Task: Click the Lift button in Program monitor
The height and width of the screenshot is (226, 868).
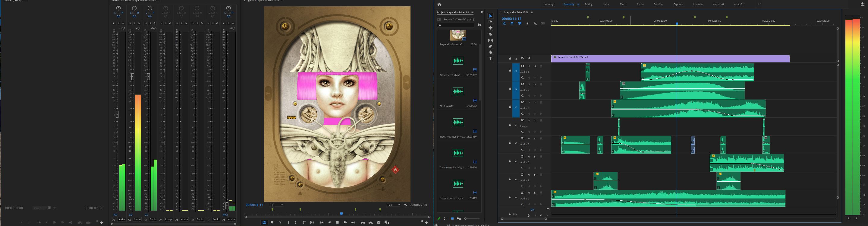Action: click(x=363, y=222)
